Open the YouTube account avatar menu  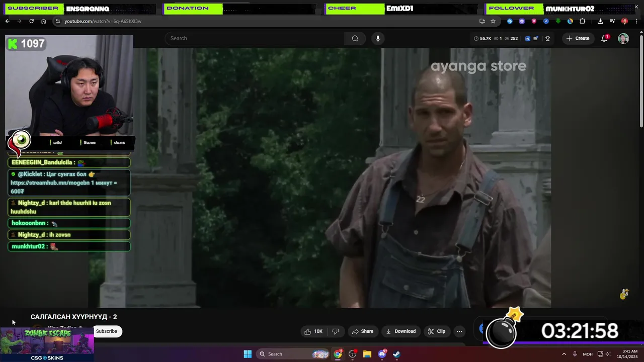(623, 39)
